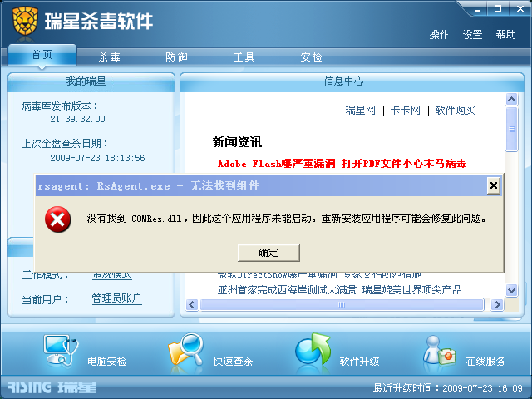The height and width of the screenshot is (399, 532).
Task: Click the 信息中心 panel header
Action: (x=352, y=81)
